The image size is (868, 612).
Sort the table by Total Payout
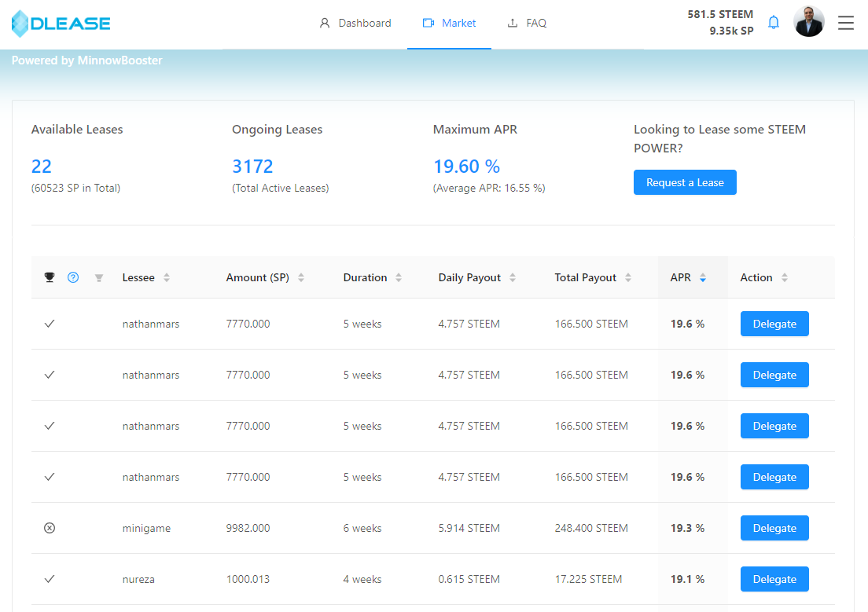[x=628, y=278]
